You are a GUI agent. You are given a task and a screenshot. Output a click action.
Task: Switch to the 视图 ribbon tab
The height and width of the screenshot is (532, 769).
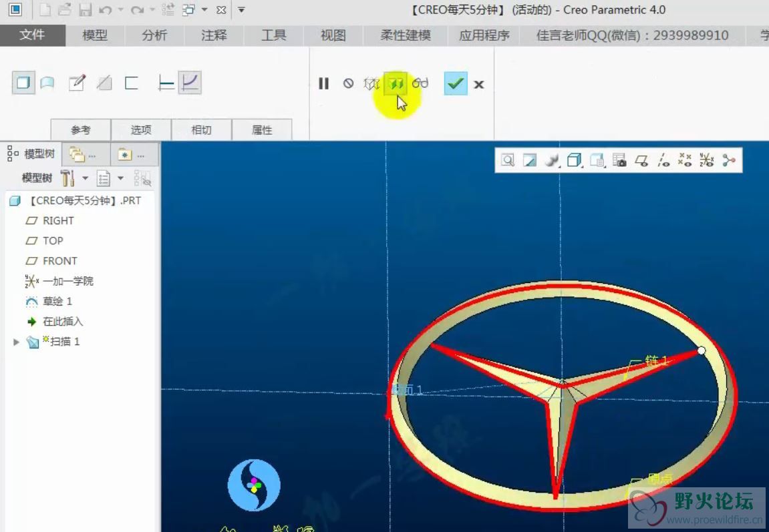coord(333,35)
